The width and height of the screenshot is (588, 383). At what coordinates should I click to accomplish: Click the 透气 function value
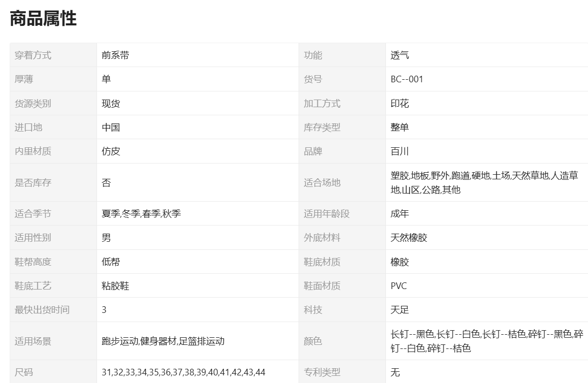400,55
